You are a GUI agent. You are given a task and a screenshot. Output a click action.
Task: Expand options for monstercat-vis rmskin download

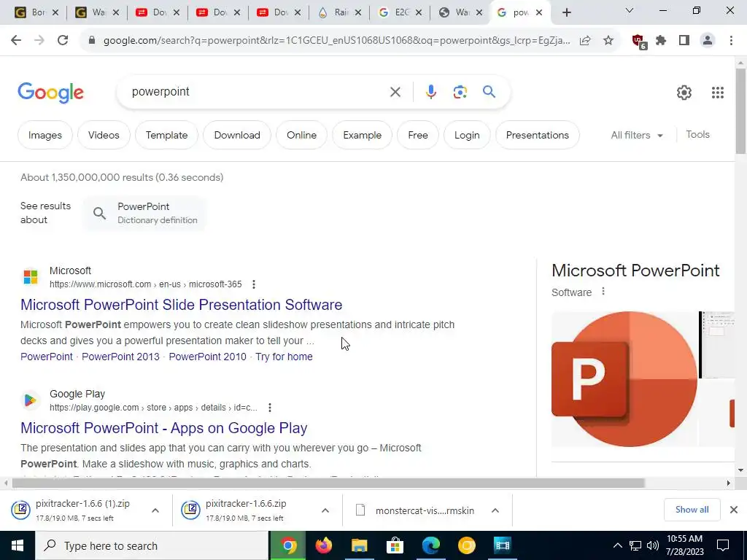coord(495,510)
